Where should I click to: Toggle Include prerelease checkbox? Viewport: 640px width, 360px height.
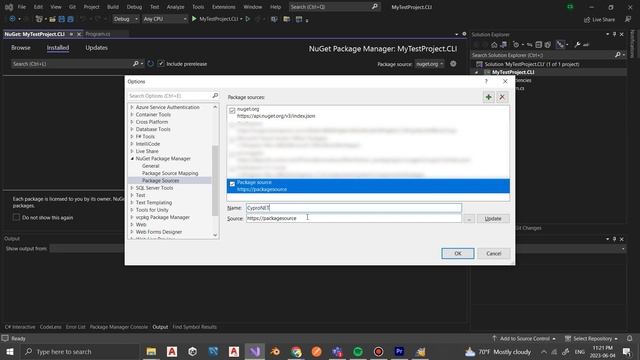[x=161, y=64]
